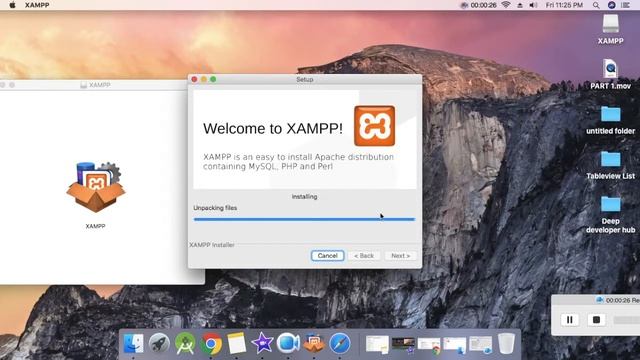Viewport: 640px width, 360px height.
Task: Pause the screen recording
Action: (570, 320)
